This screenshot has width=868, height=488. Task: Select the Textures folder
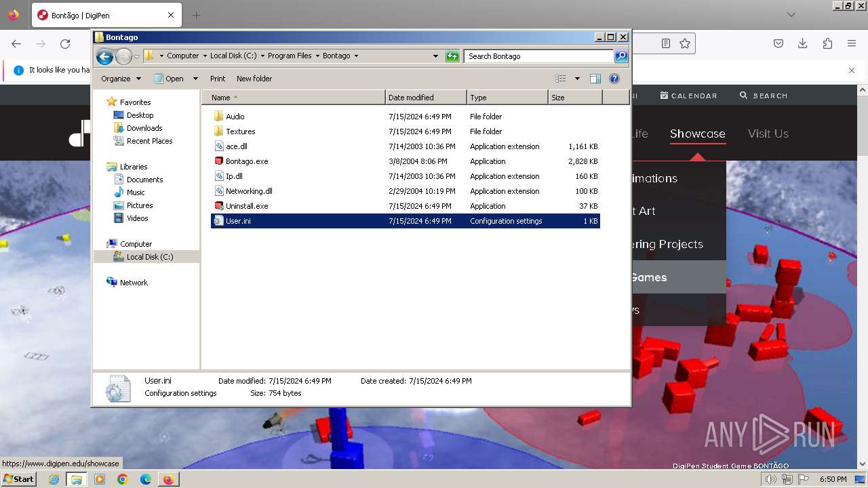click(406, 131)
